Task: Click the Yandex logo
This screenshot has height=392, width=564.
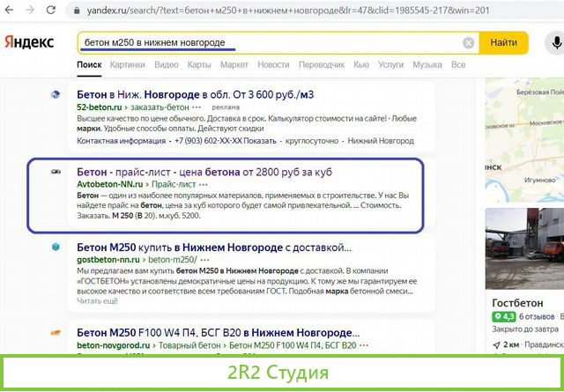Action: tap(29, 42)
